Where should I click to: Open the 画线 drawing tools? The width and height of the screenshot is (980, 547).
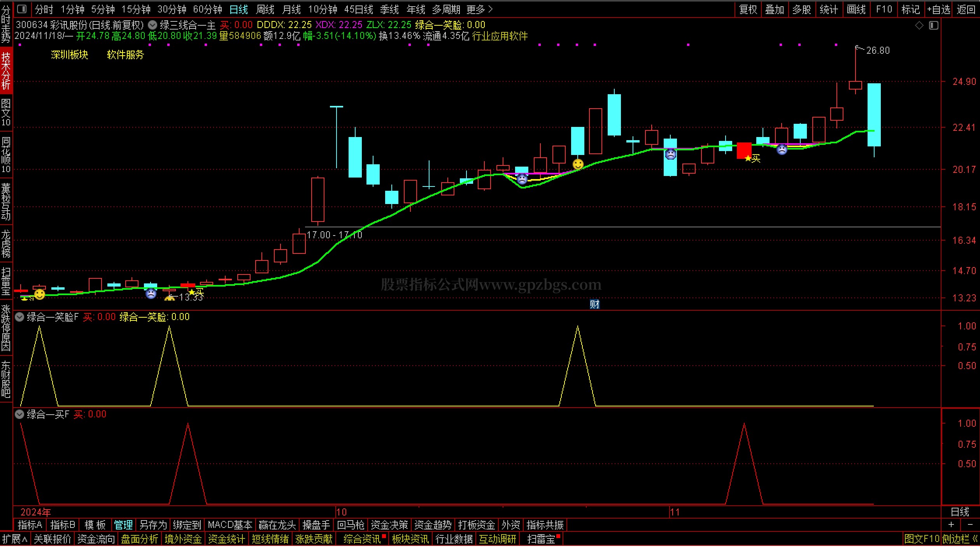[x=856, y=9]
